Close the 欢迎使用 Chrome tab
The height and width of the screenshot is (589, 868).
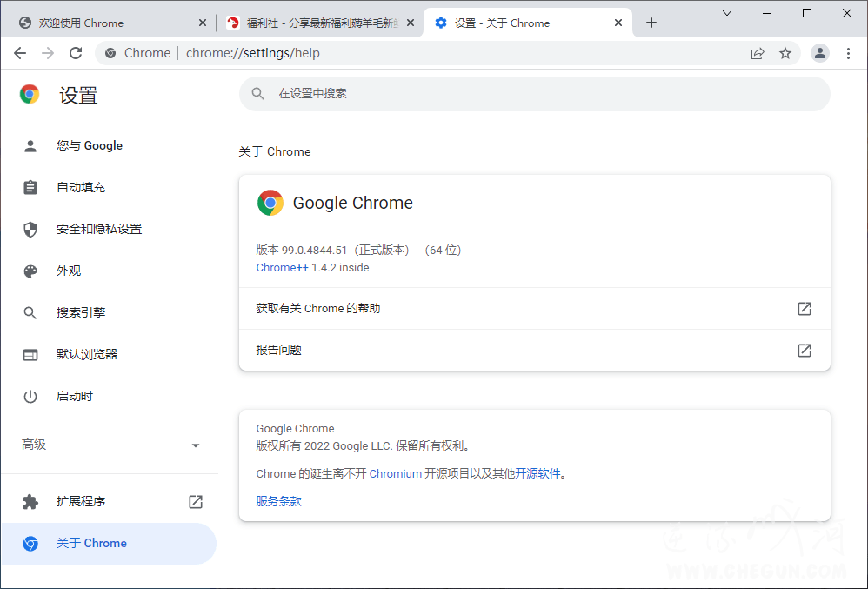click(203, 23)
